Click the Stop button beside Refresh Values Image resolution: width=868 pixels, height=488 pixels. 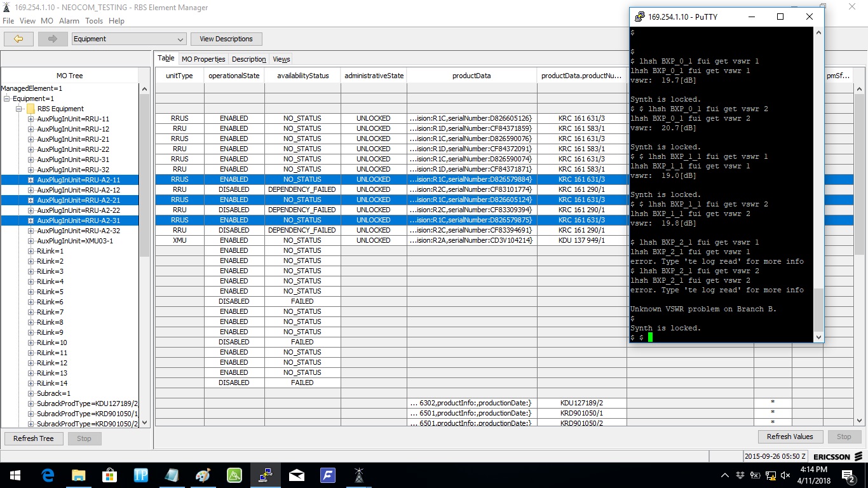pos(844,437)
